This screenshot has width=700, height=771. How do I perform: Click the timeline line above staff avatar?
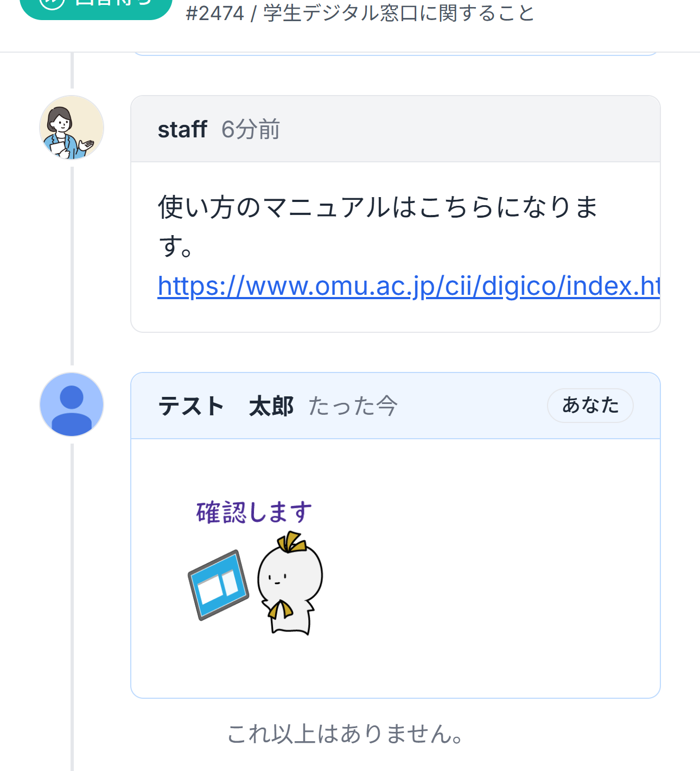pos(72,71)
